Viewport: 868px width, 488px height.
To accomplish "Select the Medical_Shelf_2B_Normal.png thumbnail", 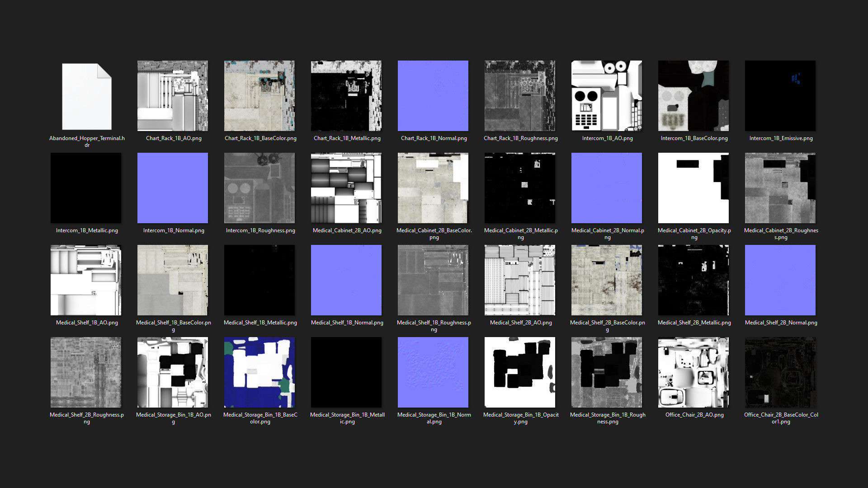I will point(780,280).
